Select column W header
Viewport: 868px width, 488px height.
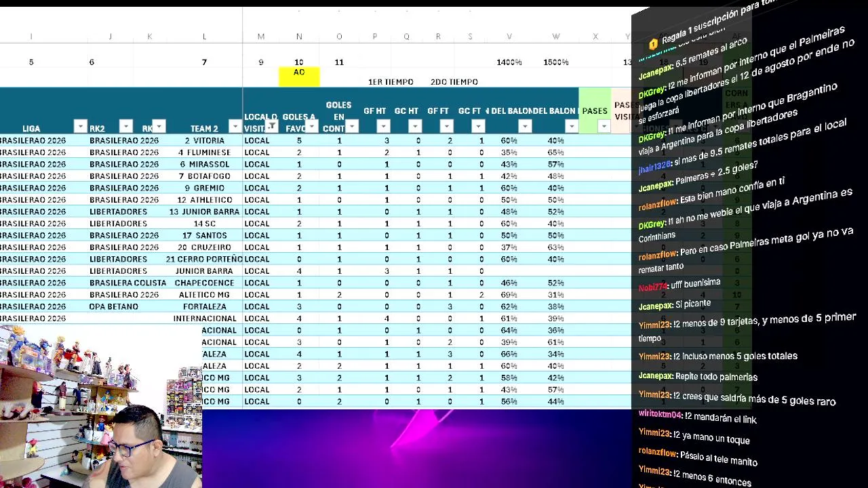point(556,37)
